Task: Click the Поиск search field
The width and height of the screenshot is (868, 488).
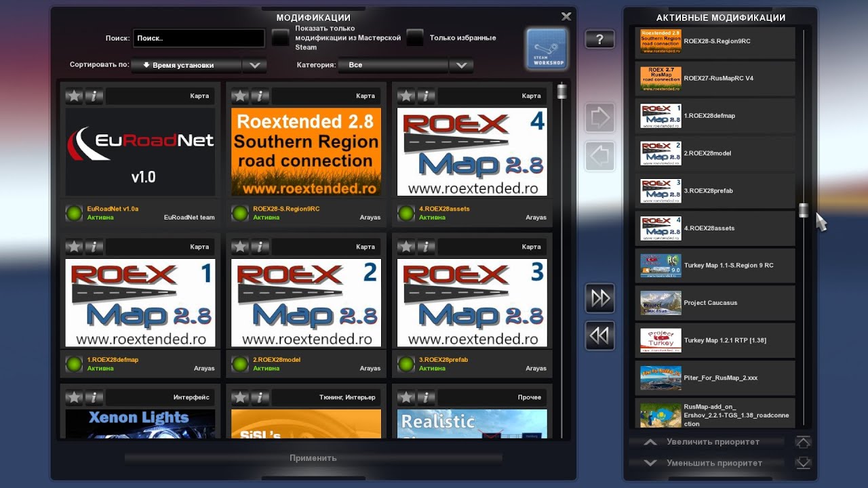Action: click(199, 39)
